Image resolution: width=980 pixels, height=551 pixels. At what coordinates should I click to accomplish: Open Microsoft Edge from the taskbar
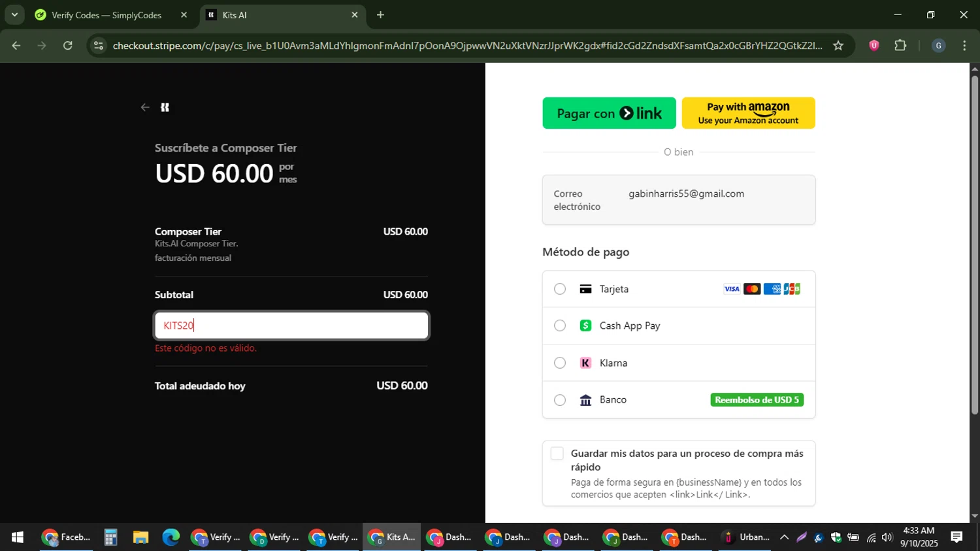tap(171, 537)
